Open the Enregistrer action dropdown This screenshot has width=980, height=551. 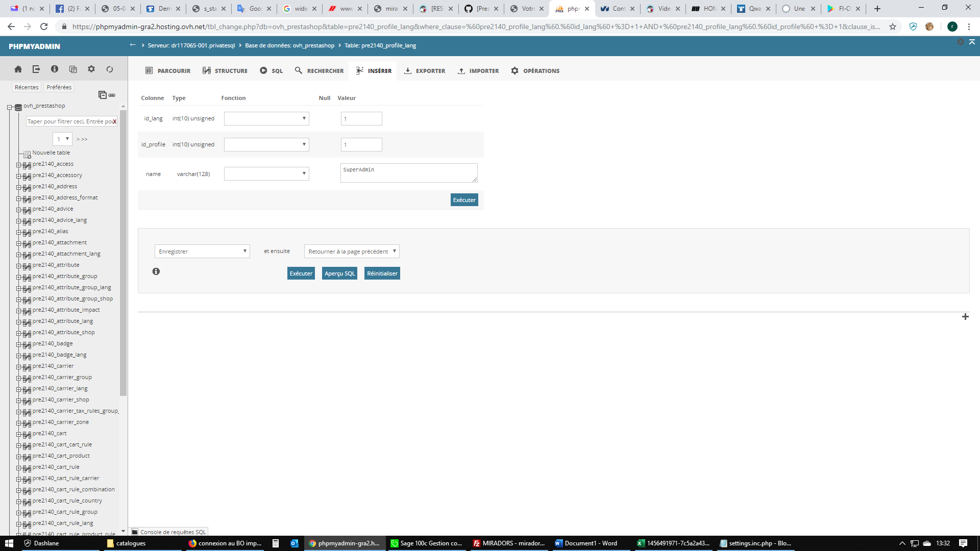pyautogui.click(x=202, y=251)
